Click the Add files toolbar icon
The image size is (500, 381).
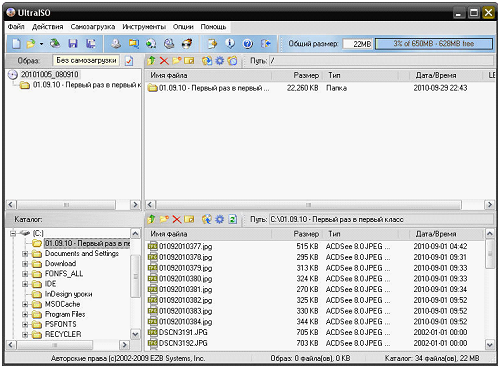coord(212,44)
